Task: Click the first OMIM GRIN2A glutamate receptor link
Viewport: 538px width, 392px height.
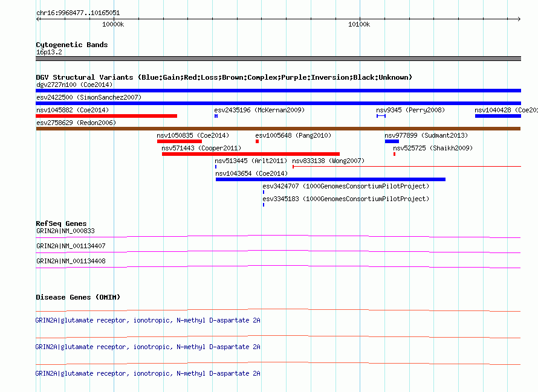Action: point(148,320)
